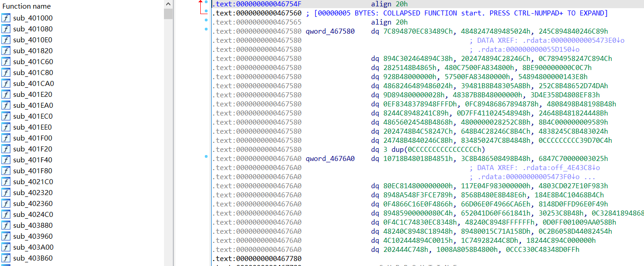Click the function icon beside sub_401000
The height and width of the screenshot is (266, 644).
[6, 18]
